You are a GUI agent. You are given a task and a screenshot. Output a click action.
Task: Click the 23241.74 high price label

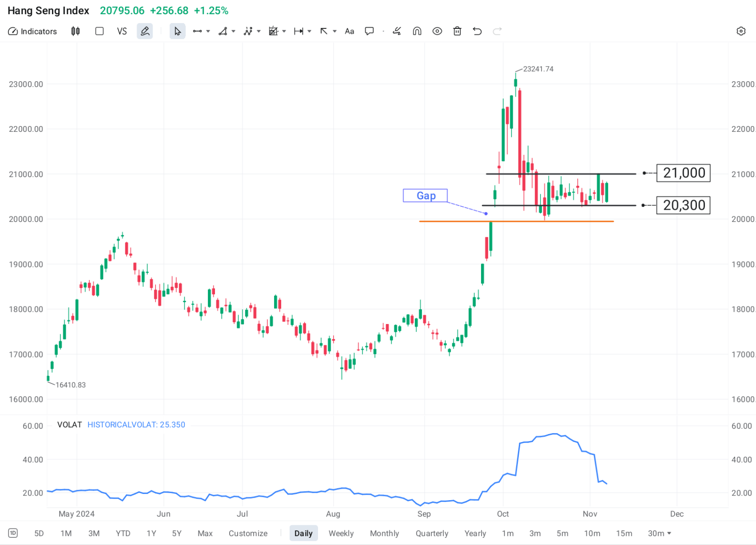(538, 69)
